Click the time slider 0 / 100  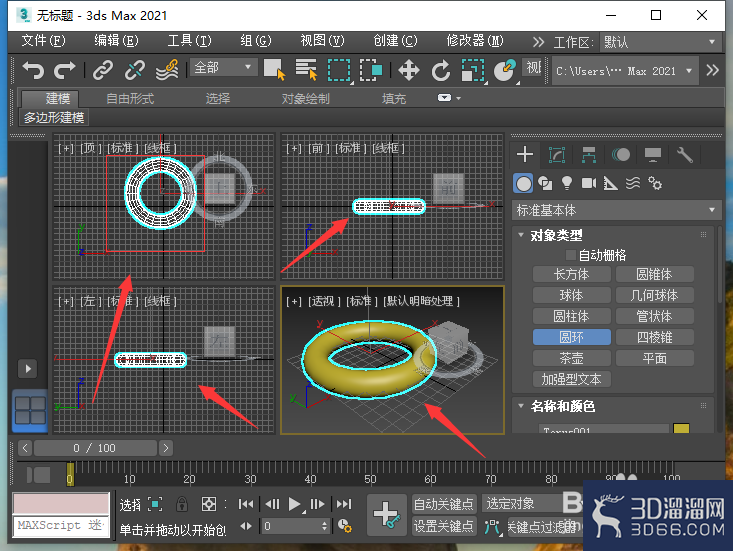[95, 448]
